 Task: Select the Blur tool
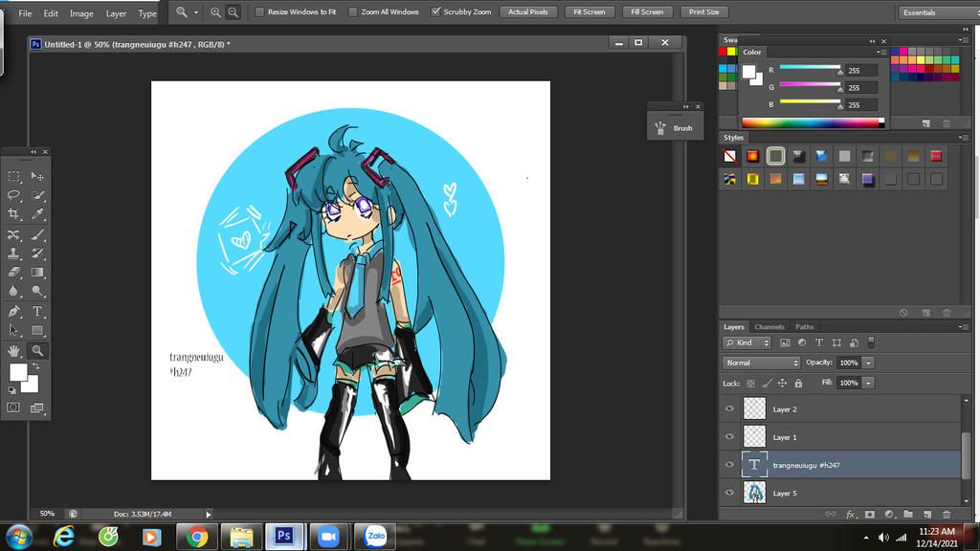pyautogui.click(x=13, y=291)
